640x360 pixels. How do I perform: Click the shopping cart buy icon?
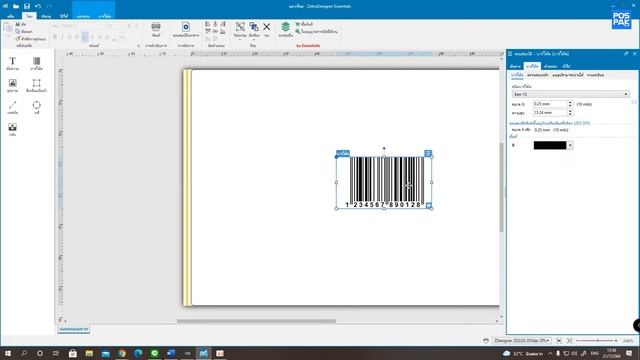coord(298,24)
